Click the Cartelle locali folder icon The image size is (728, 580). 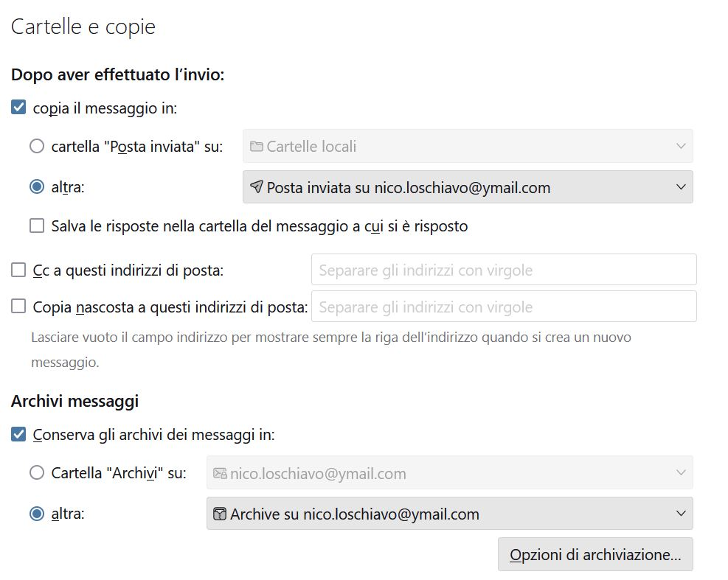pyautogui.click(x=257, y=146)
